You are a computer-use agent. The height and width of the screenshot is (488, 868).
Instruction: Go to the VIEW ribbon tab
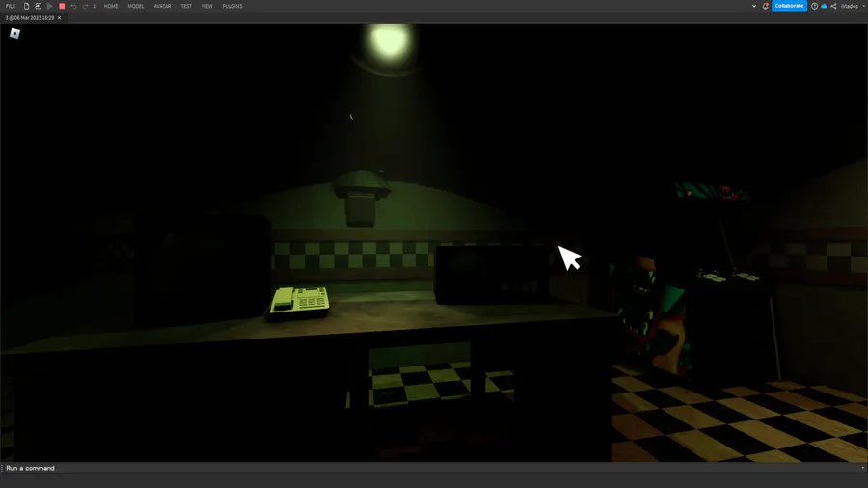tap(207, 6)
